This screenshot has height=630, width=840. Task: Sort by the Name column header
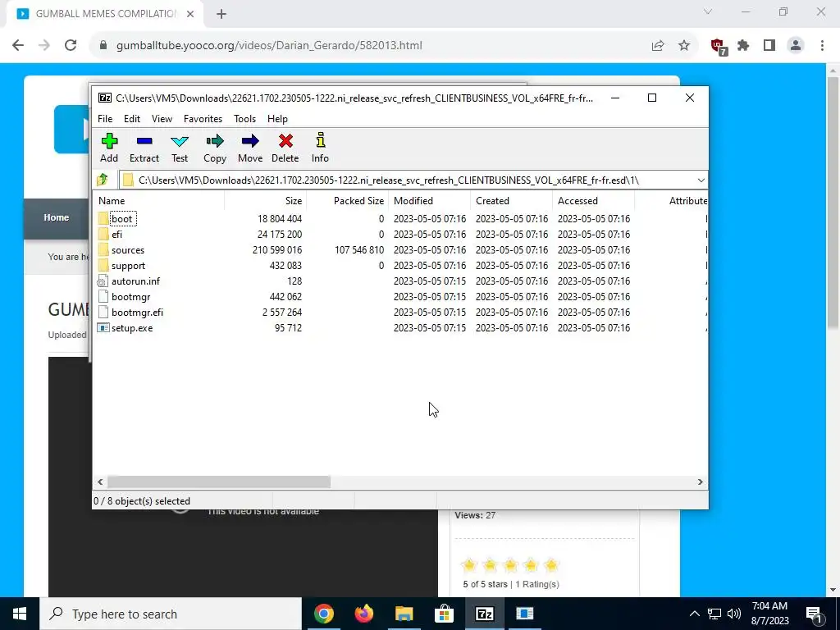tap(160, 201)
